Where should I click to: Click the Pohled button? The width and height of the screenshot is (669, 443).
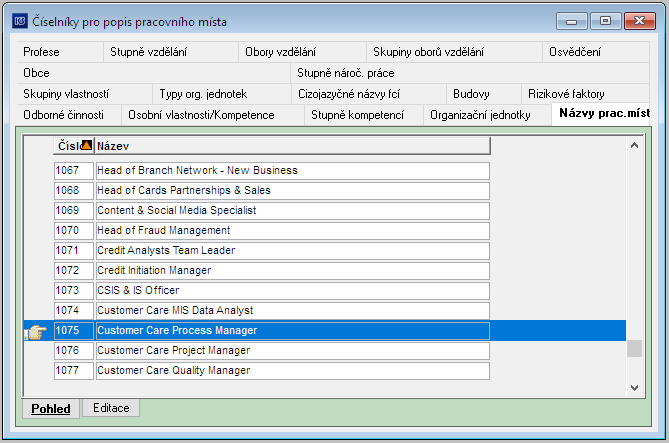click(x=51, y=409)
